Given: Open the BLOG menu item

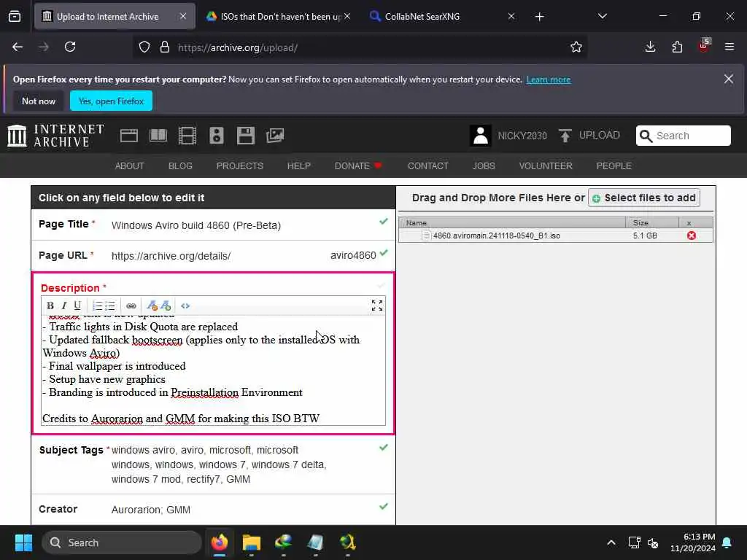Looking at the screenshot, I should pyautogui.click(x=180, y=166).
